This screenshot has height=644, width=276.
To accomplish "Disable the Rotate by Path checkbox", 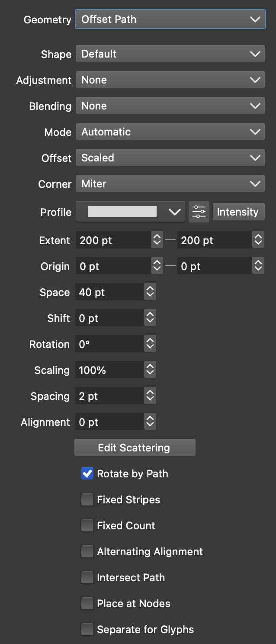I will (87, 473).
